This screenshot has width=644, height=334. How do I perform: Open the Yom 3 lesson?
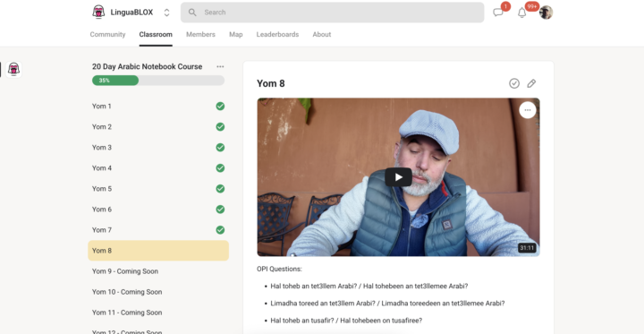tap(158, 147)
